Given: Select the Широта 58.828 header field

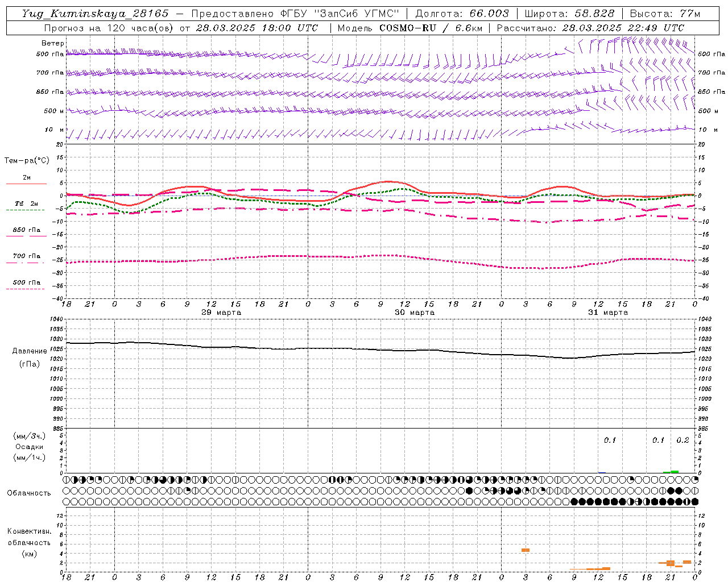Looking at the screenshot, I should click(569, 14).
